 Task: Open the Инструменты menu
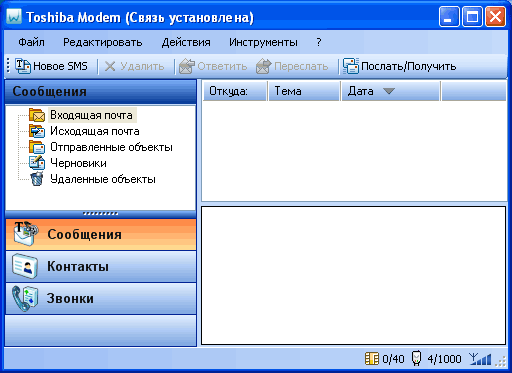click(x=263, y=42)
